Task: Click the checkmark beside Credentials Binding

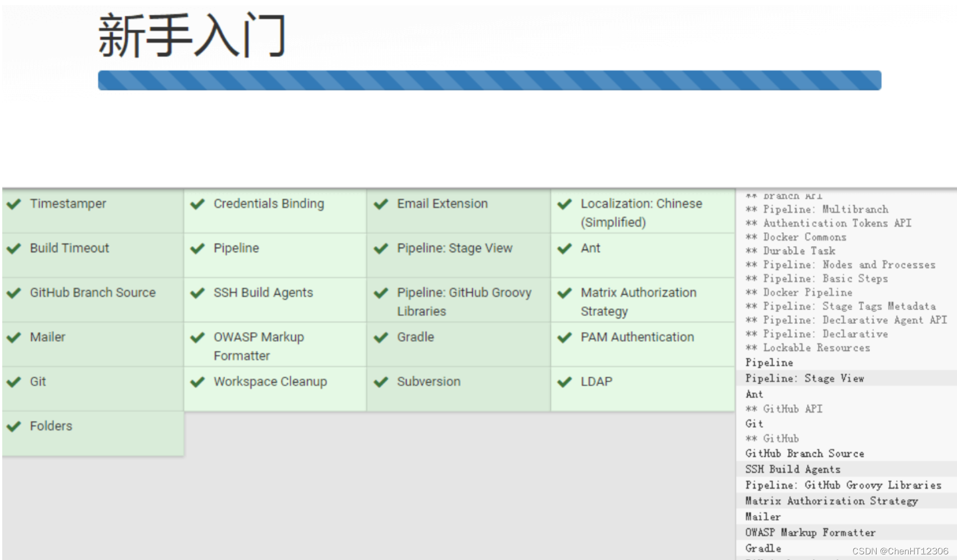Action: click(x=197, y=204)
